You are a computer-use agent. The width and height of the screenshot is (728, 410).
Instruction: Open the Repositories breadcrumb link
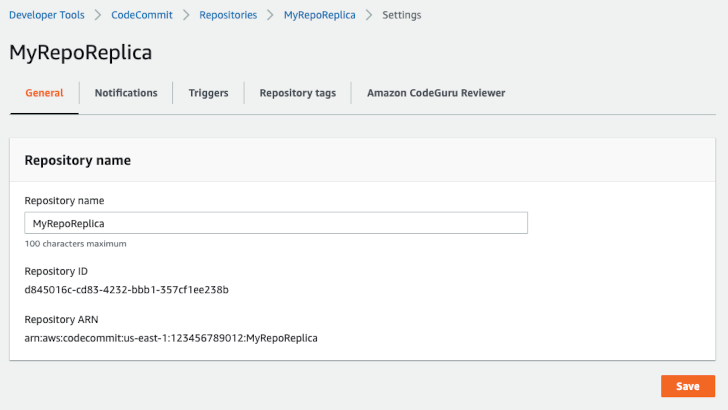[x=228, y=15]
